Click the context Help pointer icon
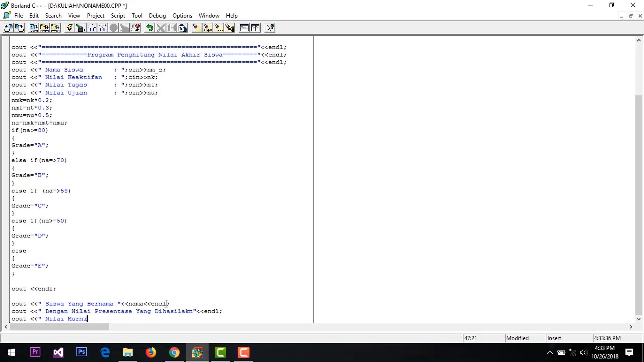The width and height of the screenshot is (644, 362). pyautogui.click(x=270, y=28)
